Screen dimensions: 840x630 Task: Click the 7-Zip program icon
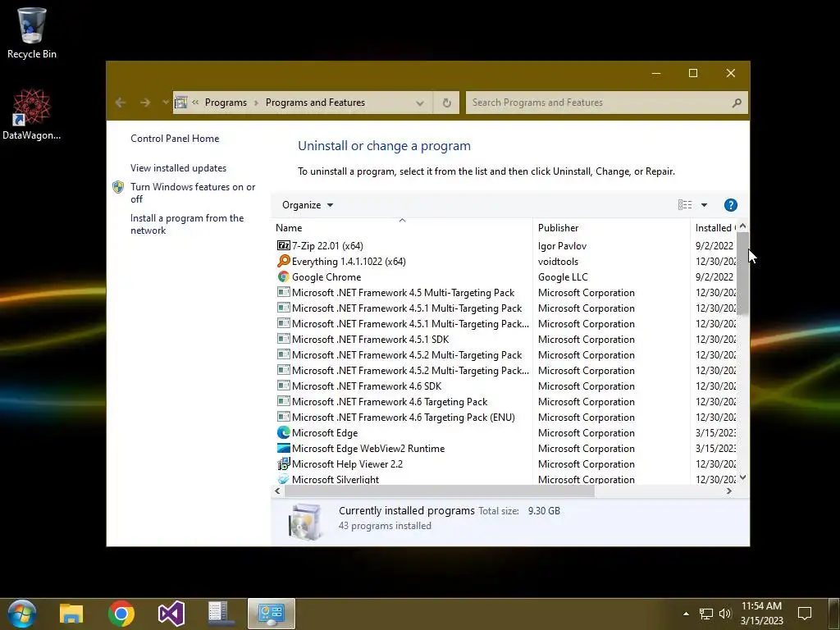tap(283, 245)
